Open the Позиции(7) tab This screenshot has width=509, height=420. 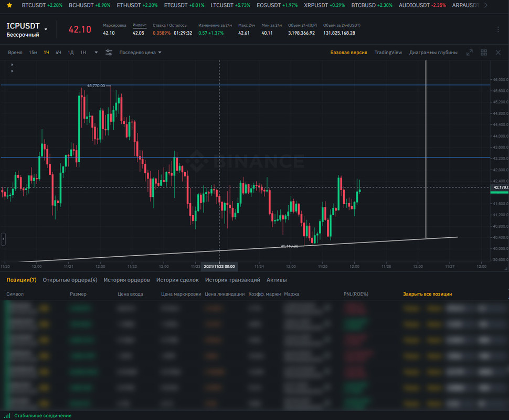coord(22,280)
